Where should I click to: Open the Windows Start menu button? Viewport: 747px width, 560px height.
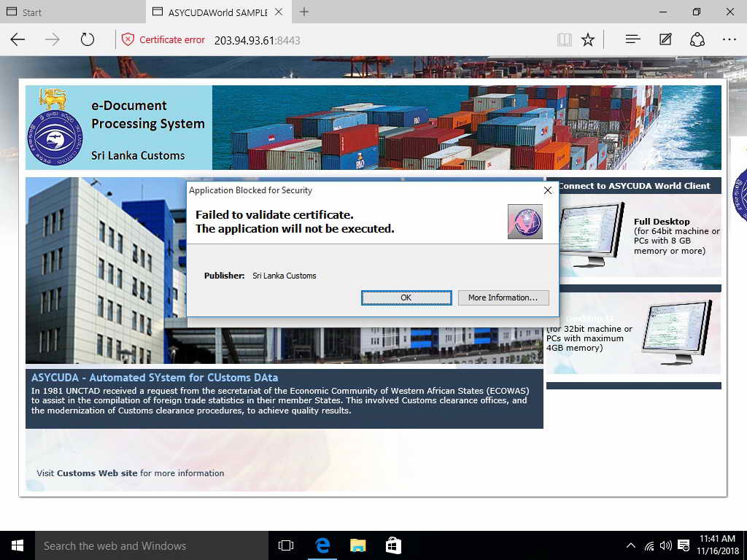point(18,545)
